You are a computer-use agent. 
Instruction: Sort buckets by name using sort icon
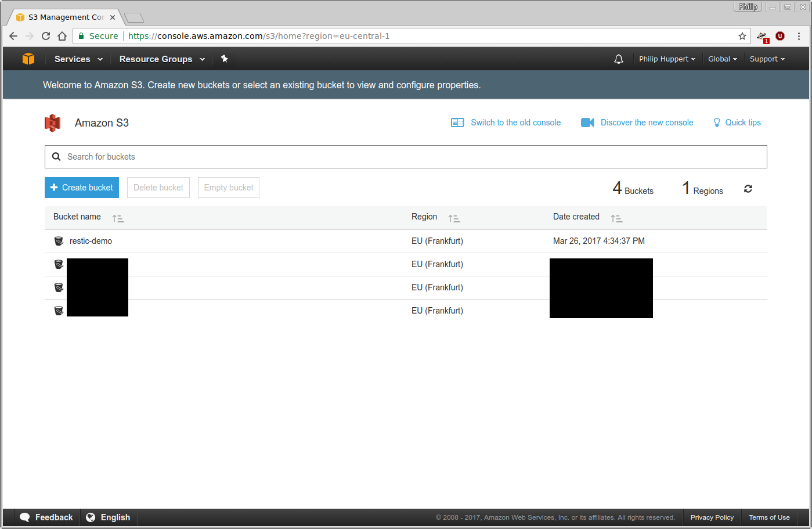118,219
